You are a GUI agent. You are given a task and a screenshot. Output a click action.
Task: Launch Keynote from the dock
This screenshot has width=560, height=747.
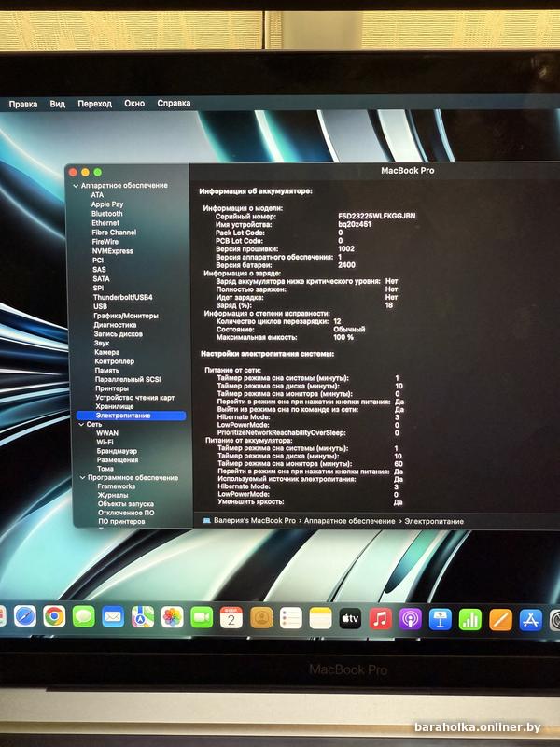point(440,620)
